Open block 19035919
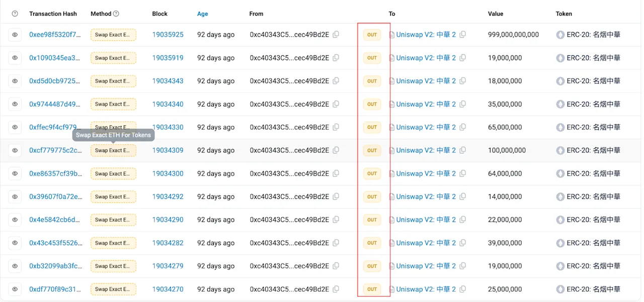This screenshot has width=644, height=302. pos(168,58)
